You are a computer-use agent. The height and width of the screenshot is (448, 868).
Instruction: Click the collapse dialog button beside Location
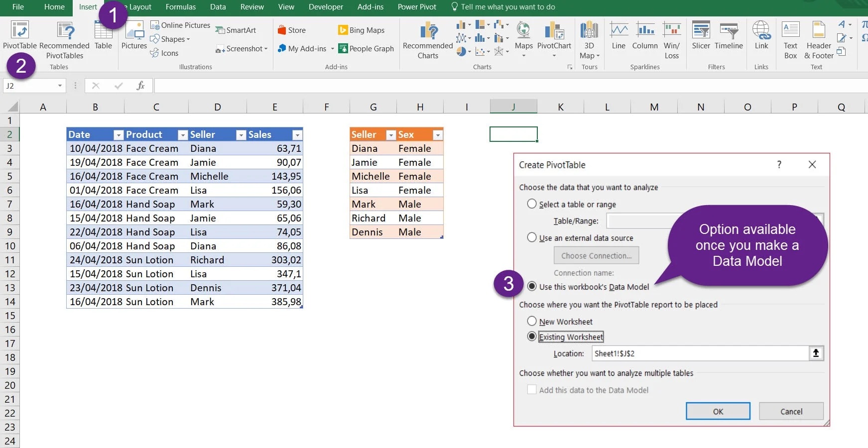(816, 353)
